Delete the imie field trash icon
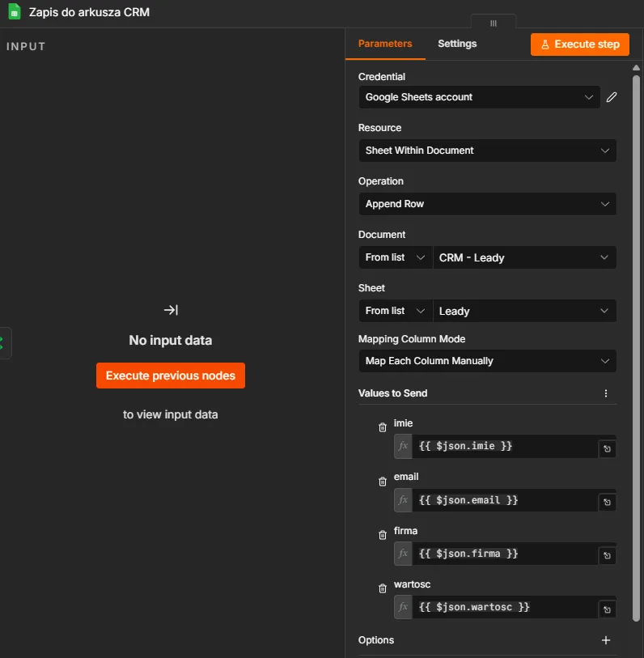This screenshot has width=644, height=658. click(x=382, y=427)
